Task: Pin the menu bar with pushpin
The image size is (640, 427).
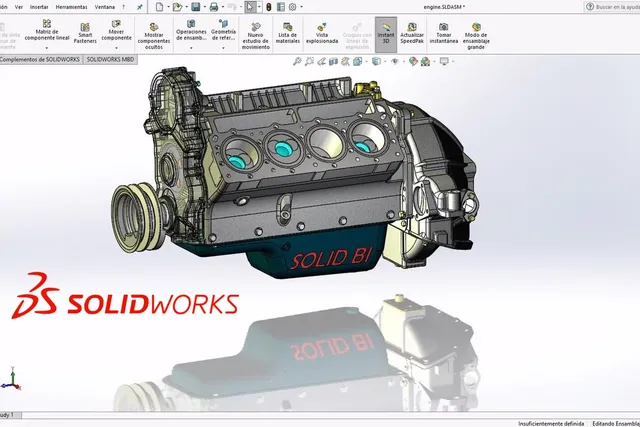Action: coord(140,7)
